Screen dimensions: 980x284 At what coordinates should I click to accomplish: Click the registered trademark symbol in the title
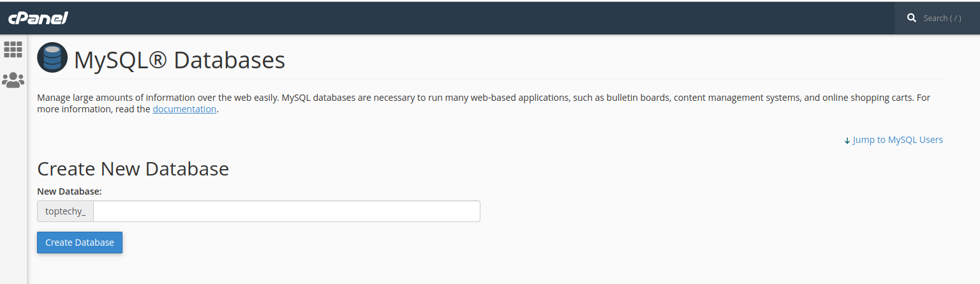click(152, 59)
